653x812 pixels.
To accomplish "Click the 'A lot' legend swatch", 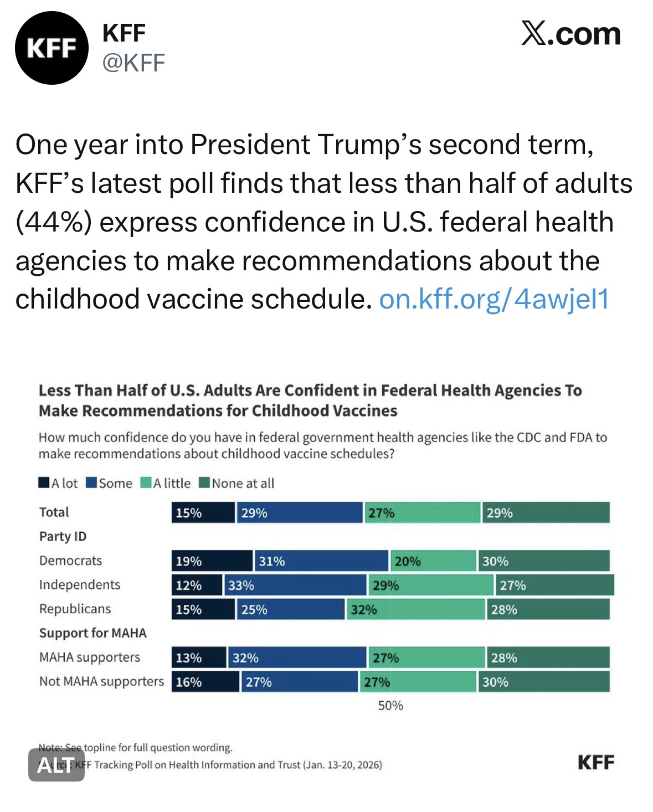I will pyautogui.click(x=44, y=483).
